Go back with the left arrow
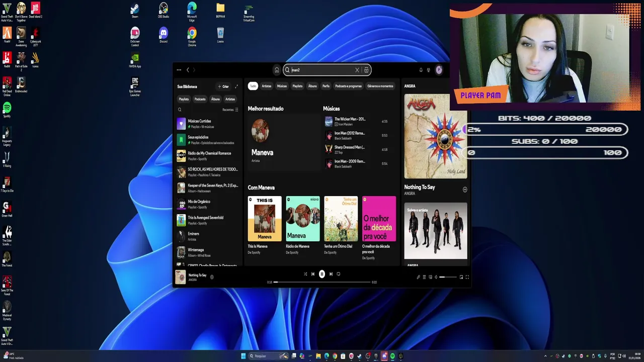This screenshot has width=644, height=362. (x=188, y=70)
